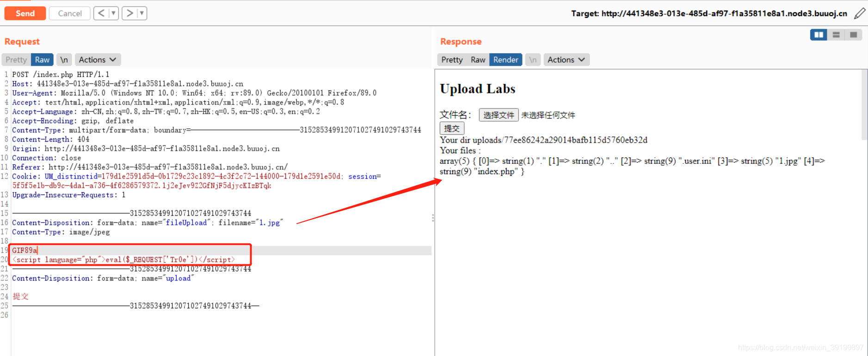
Task: Click the 'Your dir uploads/...' text
Action: click(x=543, y=140)
